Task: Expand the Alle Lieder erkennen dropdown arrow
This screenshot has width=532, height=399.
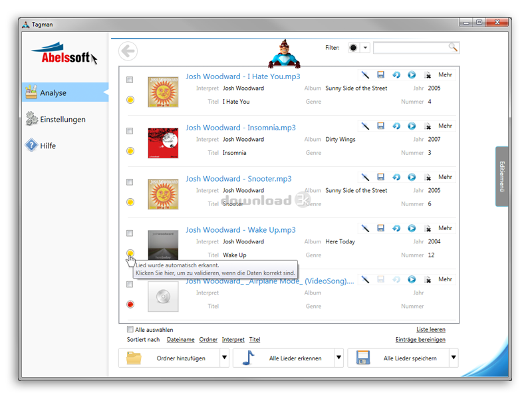Action: (338, 358)
